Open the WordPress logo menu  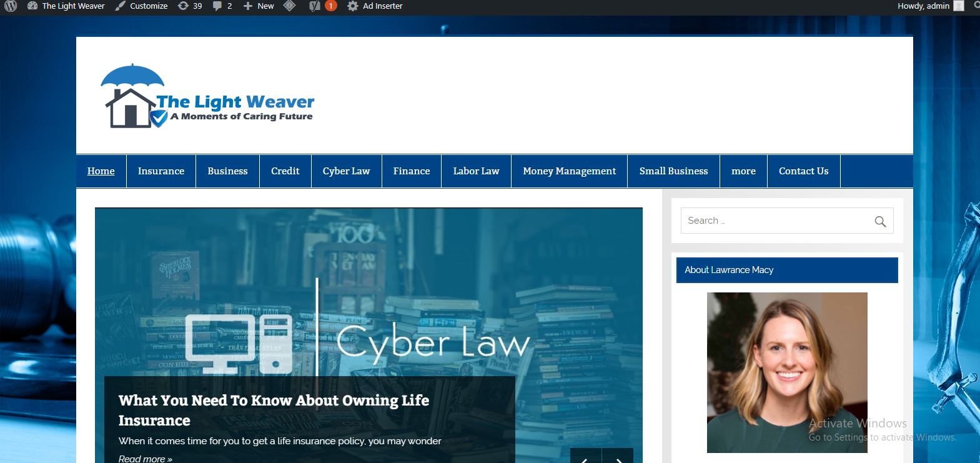coord(11,6)
